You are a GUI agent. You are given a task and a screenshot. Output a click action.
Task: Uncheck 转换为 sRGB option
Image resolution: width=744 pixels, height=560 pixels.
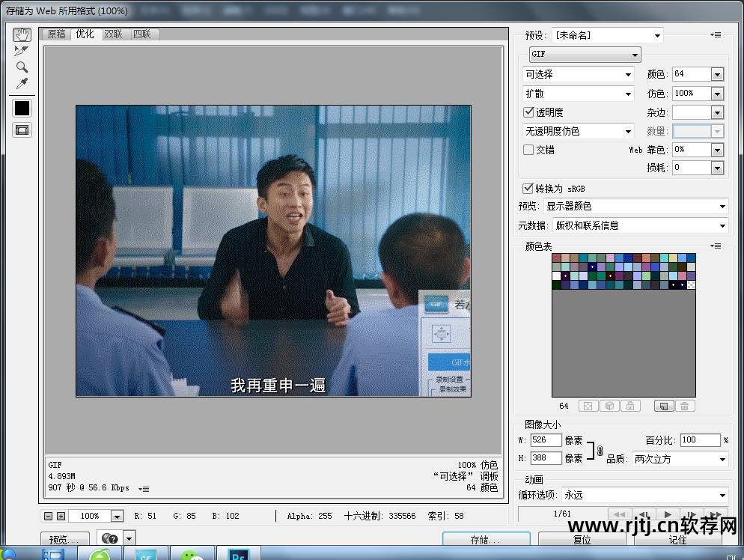[x=529, y=188]
